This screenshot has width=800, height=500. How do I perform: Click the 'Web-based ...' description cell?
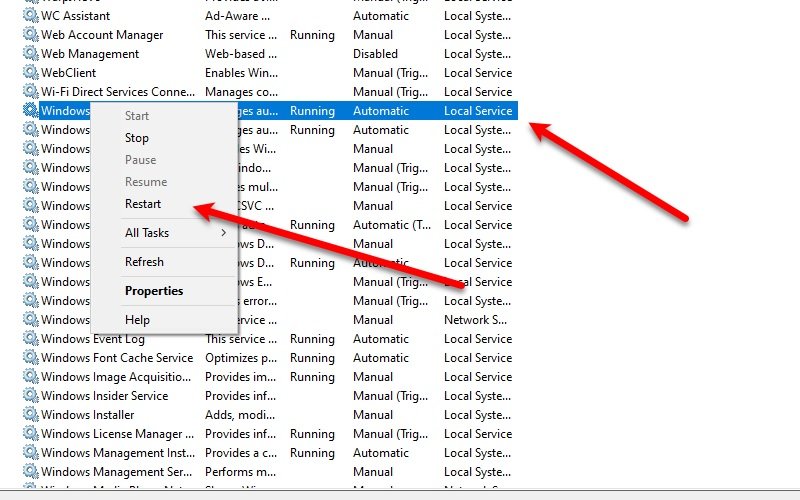coord(241,54)
